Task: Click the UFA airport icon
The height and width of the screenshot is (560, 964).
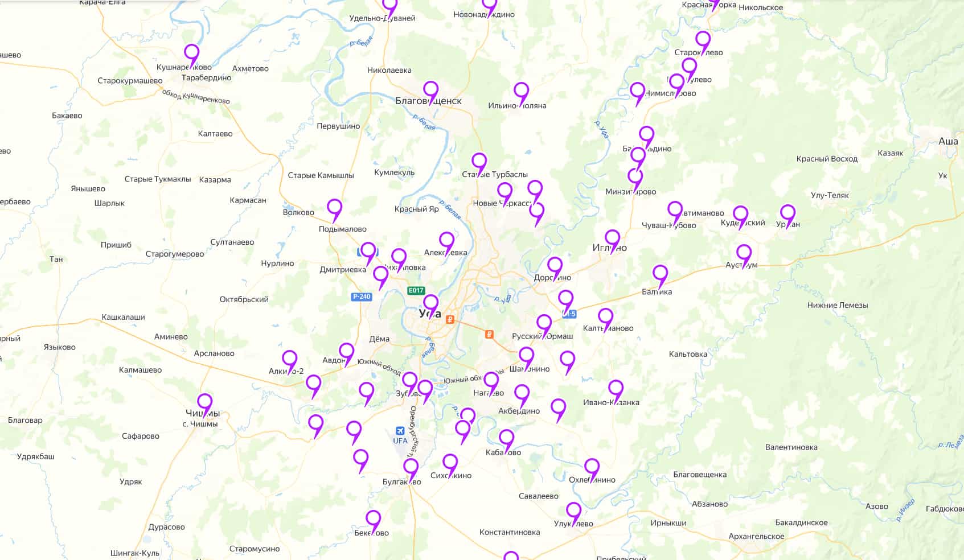Action: tap(400, 431)
